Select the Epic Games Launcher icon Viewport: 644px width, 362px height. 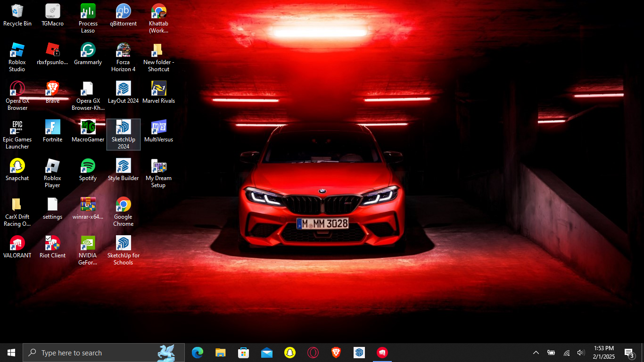tap(17, 134)
